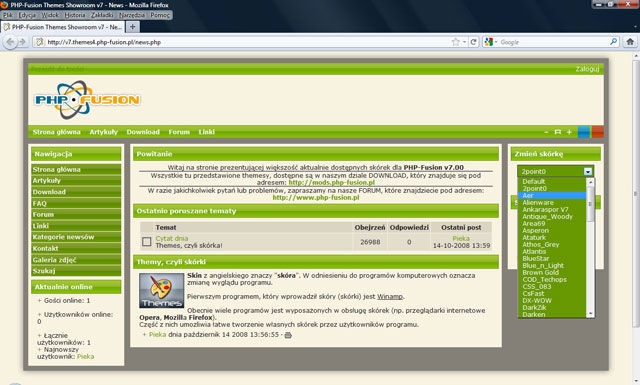Click the theme list scrollbar thumb
640x385 pixels.
coord(590,204)
